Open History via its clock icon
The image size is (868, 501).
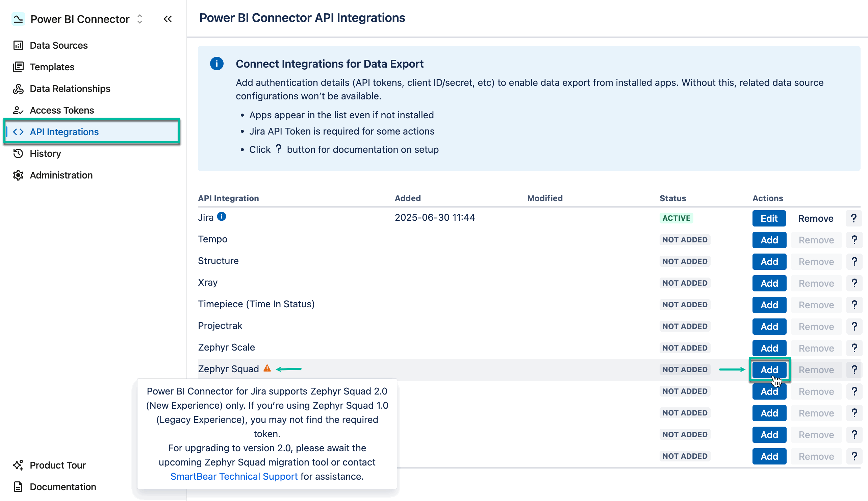tap(18, 153)
